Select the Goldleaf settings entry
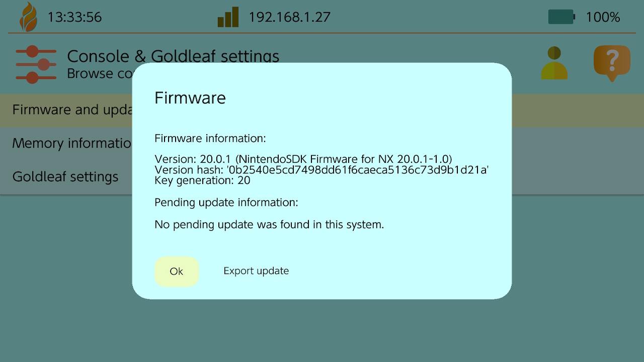The image size is (644, 362). [x=65, y=177]
